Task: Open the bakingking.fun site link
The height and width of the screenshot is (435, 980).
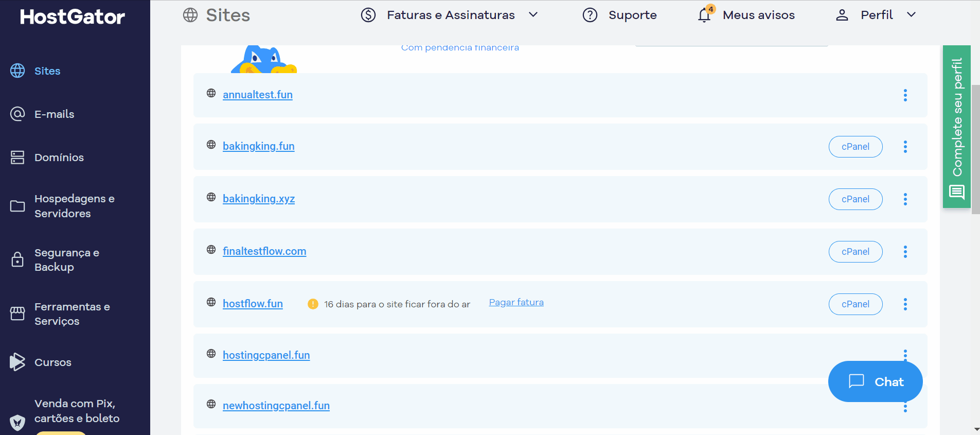Action: [259, 146]
